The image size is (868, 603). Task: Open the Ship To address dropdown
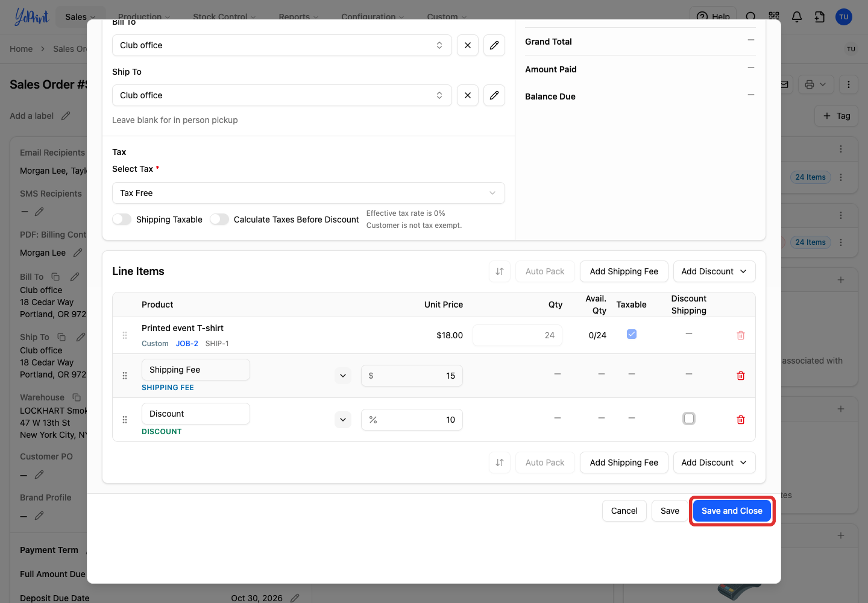282,95
